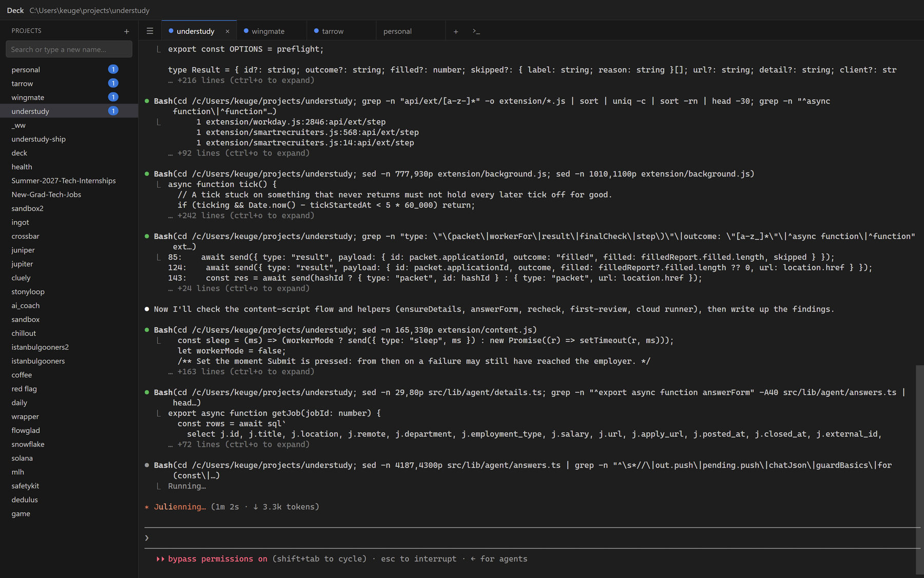Switch to the tarrow tab
Viewport: 924px width, 578px height.
click(x=341, y=31)
